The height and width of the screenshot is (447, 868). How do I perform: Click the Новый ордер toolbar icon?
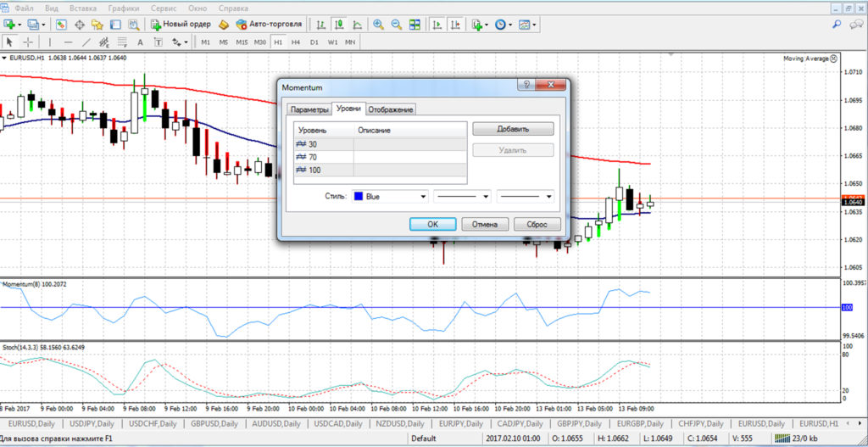pos(181,25)
